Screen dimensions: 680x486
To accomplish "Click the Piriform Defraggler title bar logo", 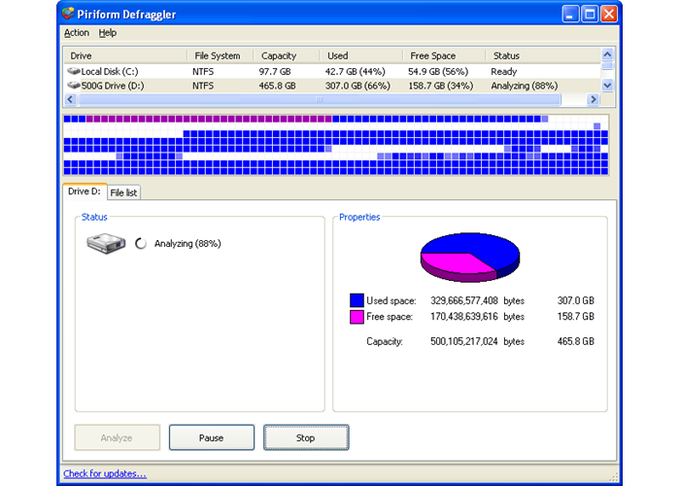I will coord(68,14).
